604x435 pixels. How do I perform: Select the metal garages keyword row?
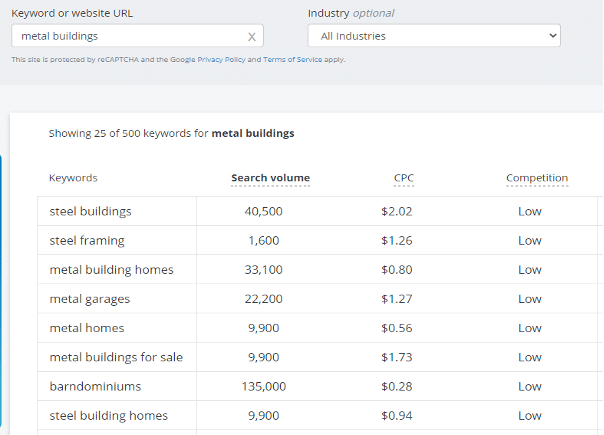89,299
